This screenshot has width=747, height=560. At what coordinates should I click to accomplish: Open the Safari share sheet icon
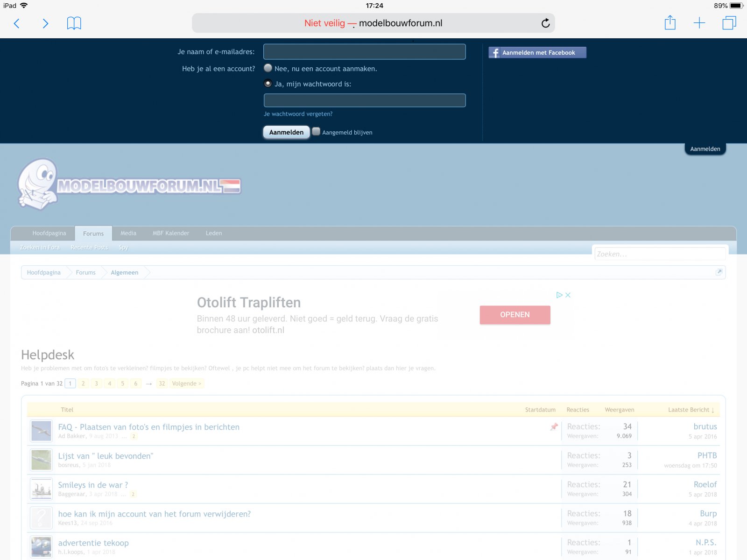tap(670, 22)
